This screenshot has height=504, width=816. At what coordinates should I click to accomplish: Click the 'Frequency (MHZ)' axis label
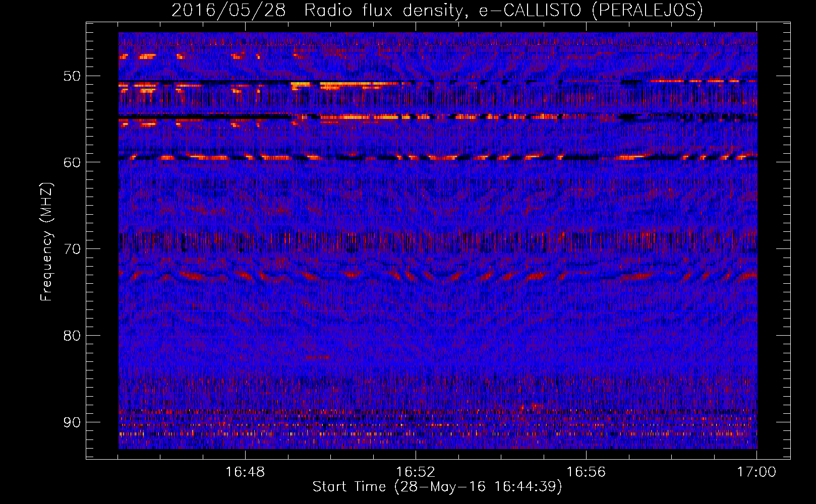pos(47,242)
